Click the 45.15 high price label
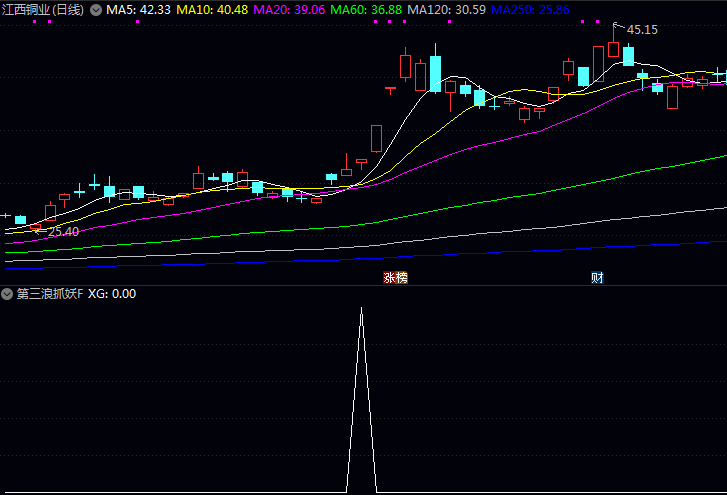The height and width of the screenshot is (495, 727). (x=642, y=30)
